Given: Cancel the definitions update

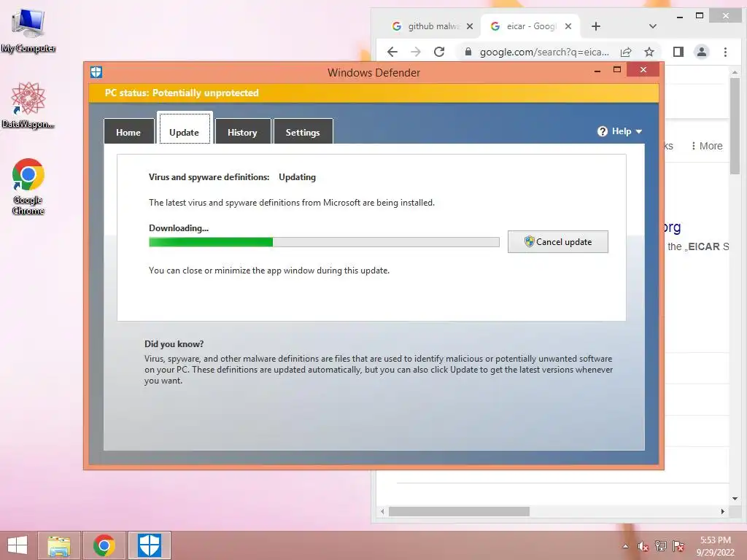Looking at the screenshot, I should click(x=558, y=242).
